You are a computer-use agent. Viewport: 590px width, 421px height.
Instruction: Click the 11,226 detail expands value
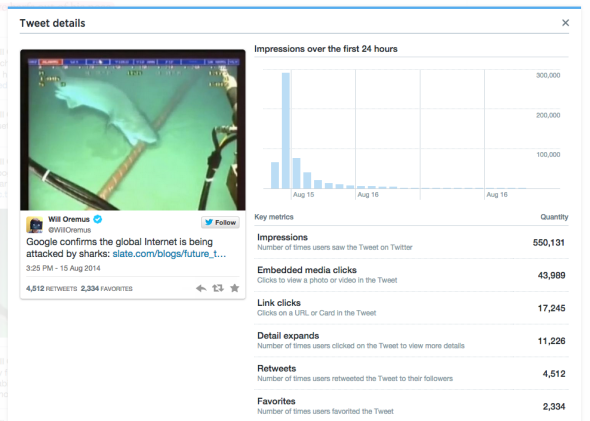(551, 341)
